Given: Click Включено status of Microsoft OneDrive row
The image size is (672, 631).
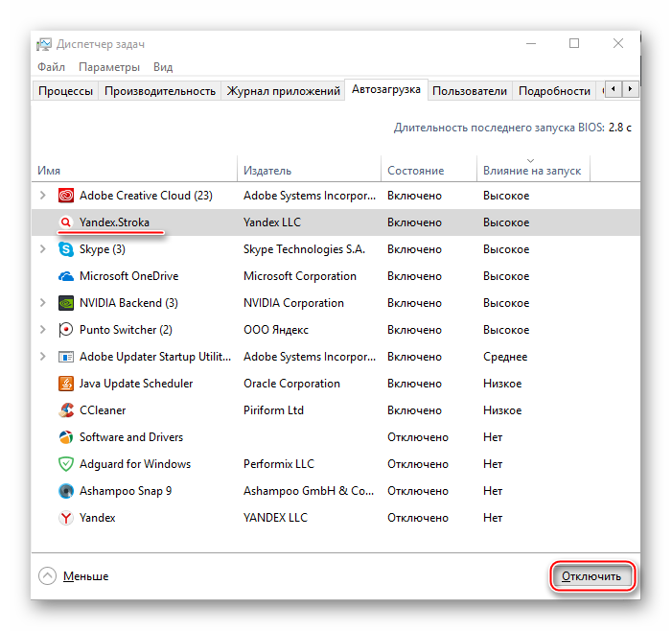Looking at the screenshot, I should click(414, 276).
